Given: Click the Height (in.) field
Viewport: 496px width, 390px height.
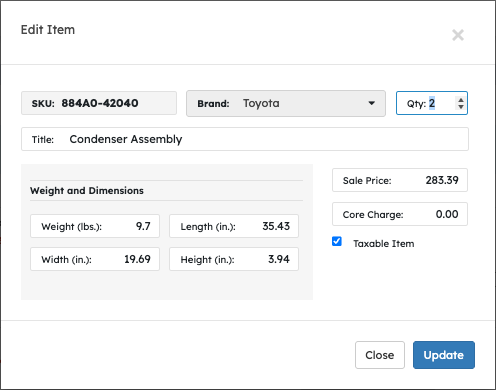Looking at the screenshot, I should pyautogui.click(x=234, y=259).
